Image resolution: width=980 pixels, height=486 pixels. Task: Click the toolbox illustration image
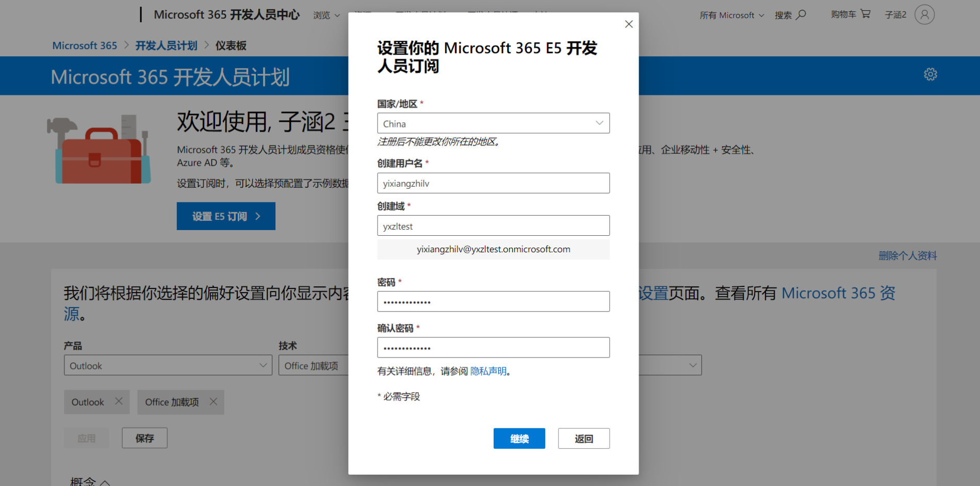click(99, 150)
